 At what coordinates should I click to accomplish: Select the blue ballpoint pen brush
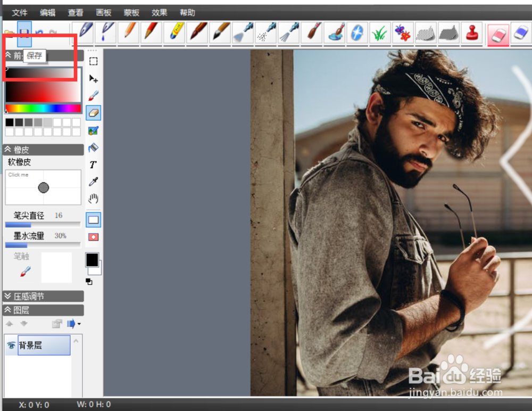(x=84, y=33)
